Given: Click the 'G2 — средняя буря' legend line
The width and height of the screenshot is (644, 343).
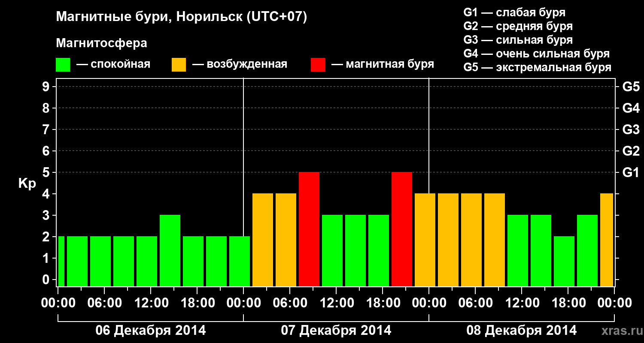Looking at the screenshot, I should [518, 26].
